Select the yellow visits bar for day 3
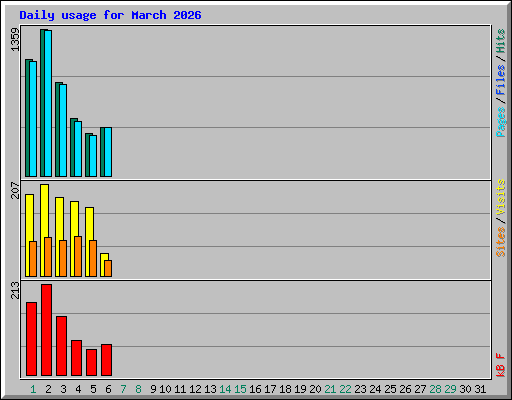 pos(59,237)
